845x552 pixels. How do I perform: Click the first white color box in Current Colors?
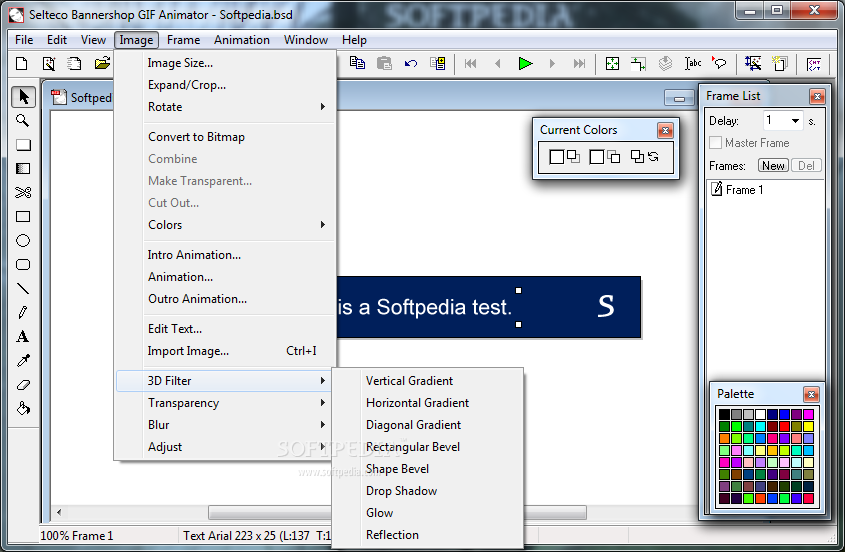tap(557, 157)
